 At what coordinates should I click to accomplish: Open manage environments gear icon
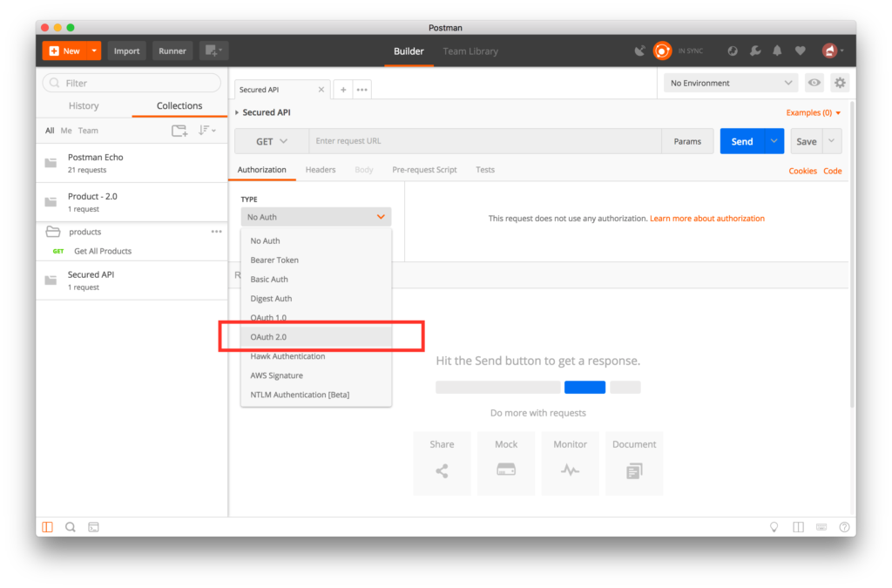click(840, 83)
